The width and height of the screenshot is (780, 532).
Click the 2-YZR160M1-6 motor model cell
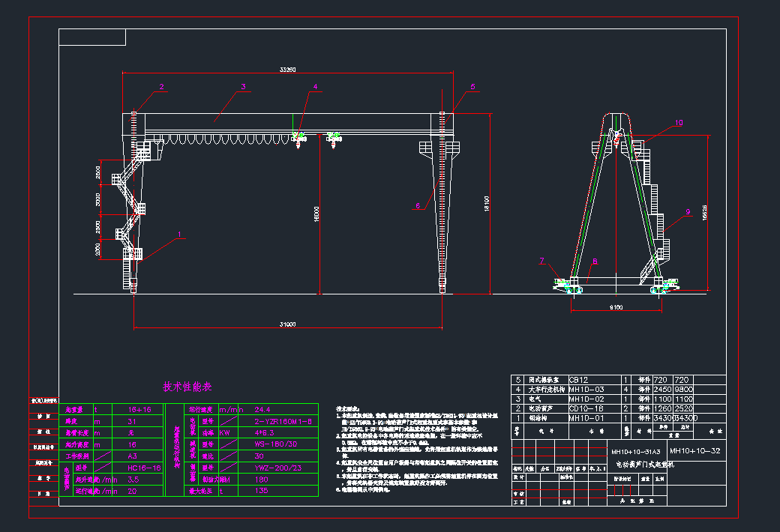(x=285, y=421)
